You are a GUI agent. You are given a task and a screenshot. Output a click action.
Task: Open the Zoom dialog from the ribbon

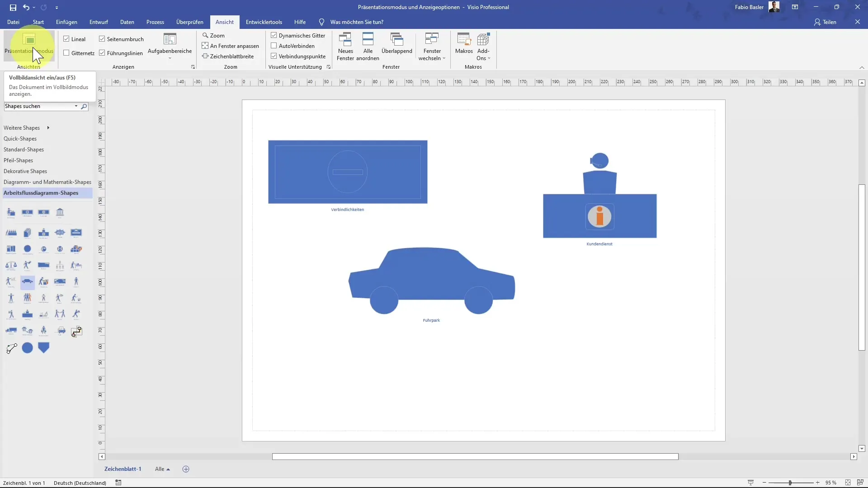(x=213, y=35)
